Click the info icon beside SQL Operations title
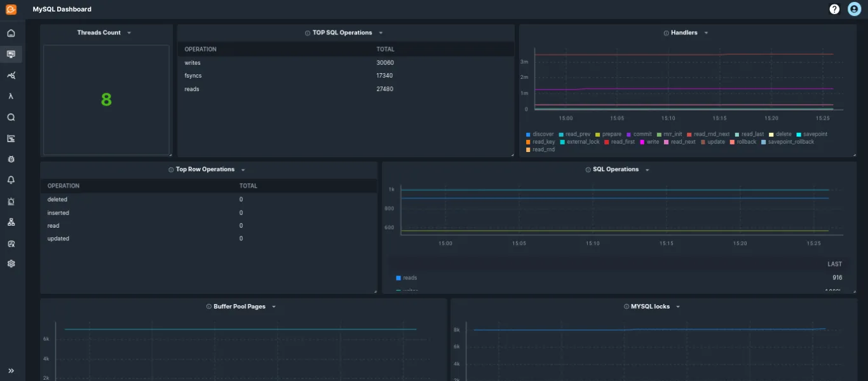Viewport: 868px width, 381px height. pyautogui.click(x=588, y=170)
